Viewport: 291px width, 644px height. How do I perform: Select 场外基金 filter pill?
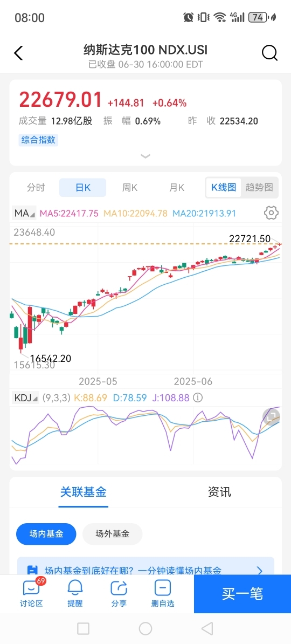click(113, 534)
